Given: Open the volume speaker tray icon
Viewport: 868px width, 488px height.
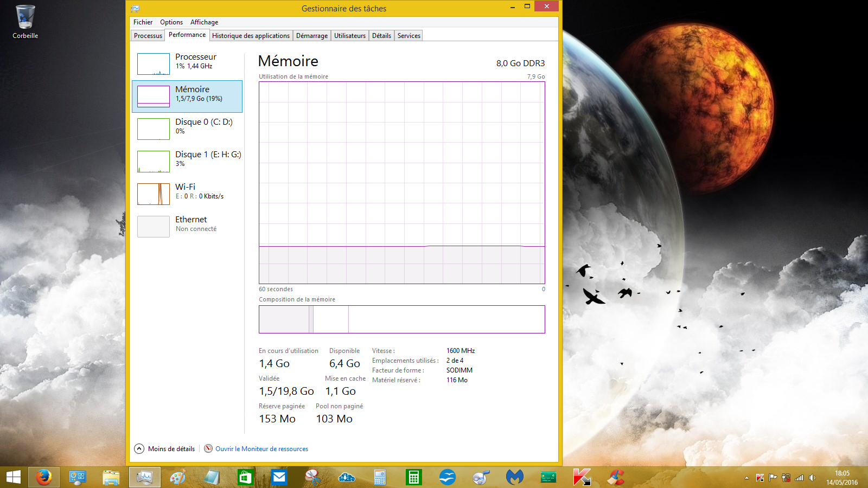Looking at the screenshot, I should coord(812,478).
